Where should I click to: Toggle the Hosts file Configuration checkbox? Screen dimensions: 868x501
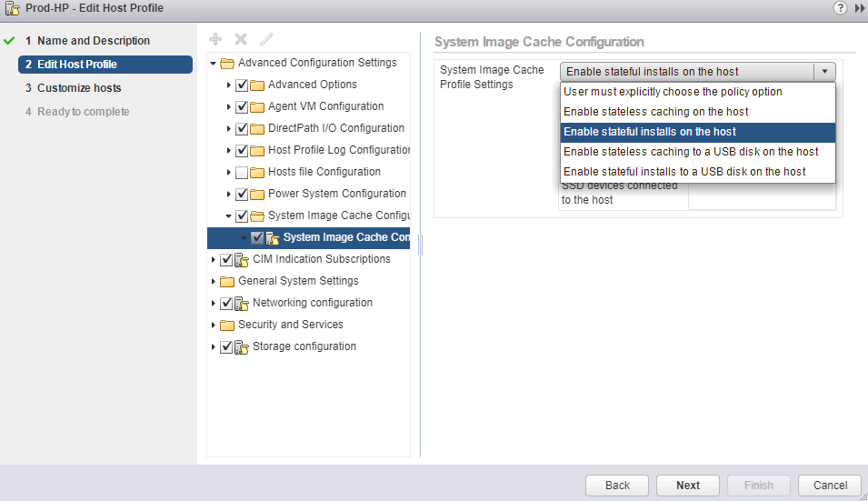242,172
